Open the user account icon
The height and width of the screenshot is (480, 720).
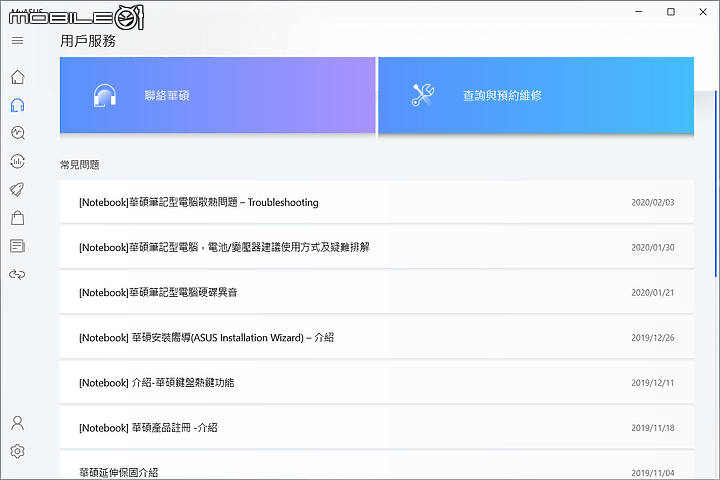click(17, 423)
